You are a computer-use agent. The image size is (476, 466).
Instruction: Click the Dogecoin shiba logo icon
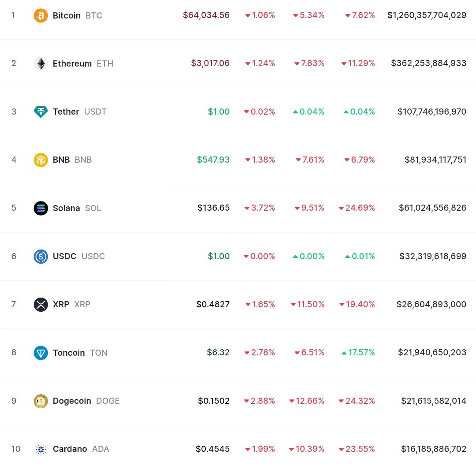tap(41, 401)
